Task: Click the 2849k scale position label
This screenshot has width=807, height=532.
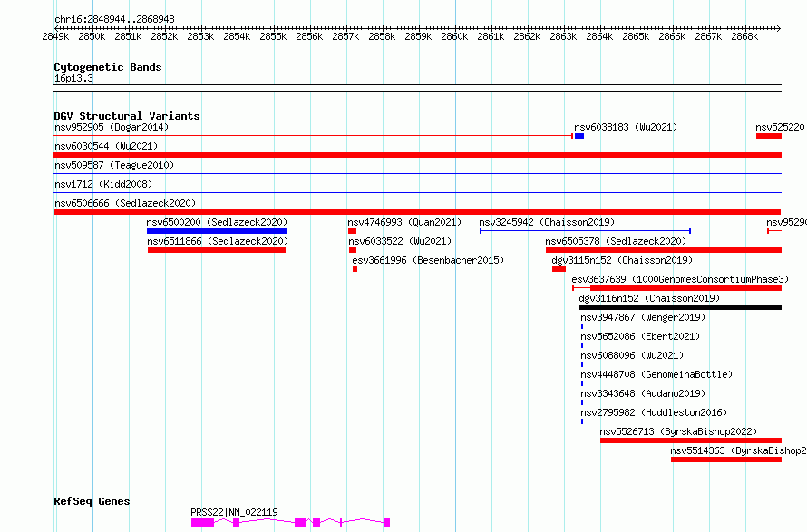Action: pos(55,36)
